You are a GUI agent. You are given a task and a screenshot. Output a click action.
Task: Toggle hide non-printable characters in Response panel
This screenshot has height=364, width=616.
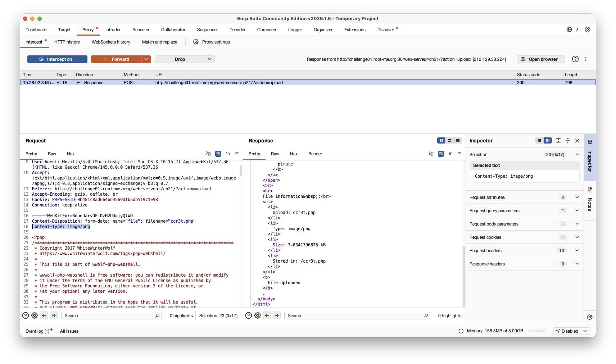click(x=431, y=154)
